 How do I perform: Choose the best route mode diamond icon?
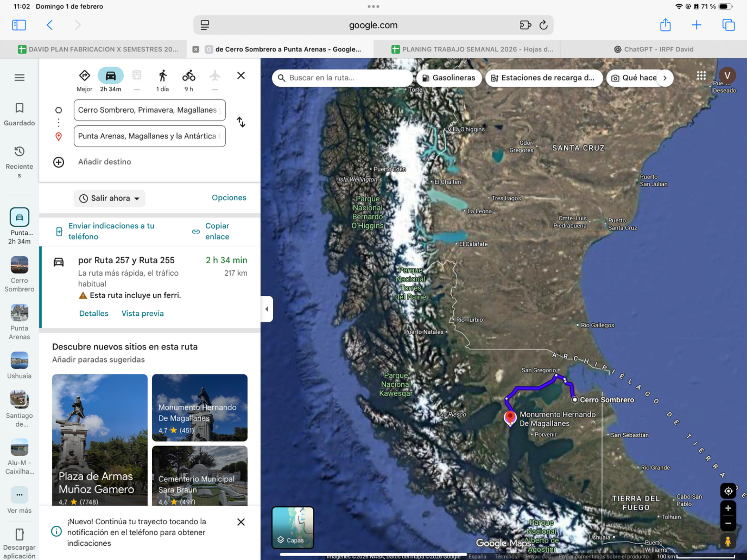[x=85, y=76]
